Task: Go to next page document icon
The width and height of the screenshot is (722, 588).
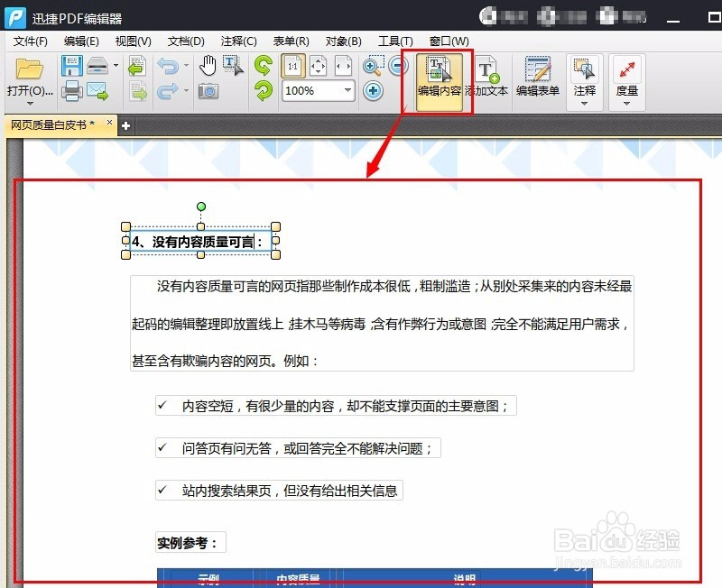Action: coord(138,91)
